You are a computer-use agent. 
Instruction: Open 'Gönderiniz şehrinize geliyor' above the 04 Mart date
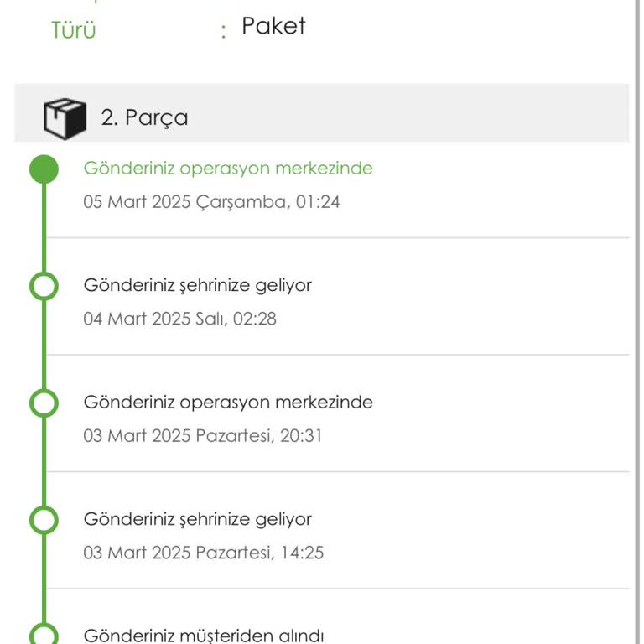(197, 285)
